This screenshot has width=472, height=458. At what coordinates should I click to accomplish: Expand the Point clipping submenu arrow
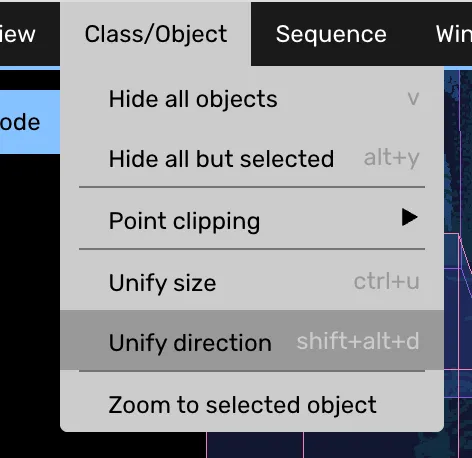[x=410, y=217]
